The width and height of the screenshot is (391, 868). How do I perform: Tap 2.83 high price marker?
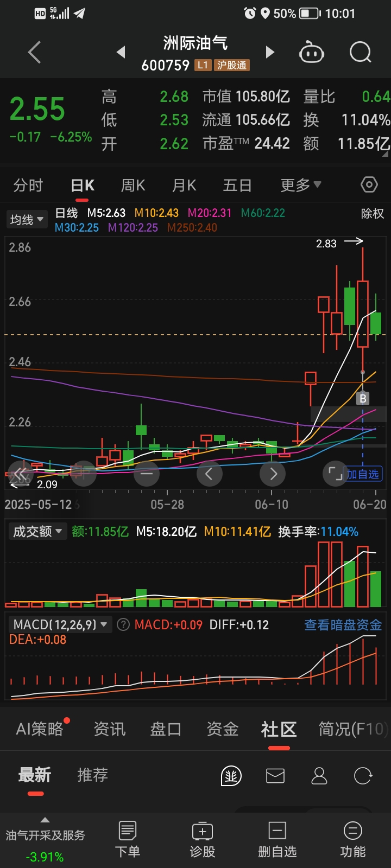coord(326,244)
